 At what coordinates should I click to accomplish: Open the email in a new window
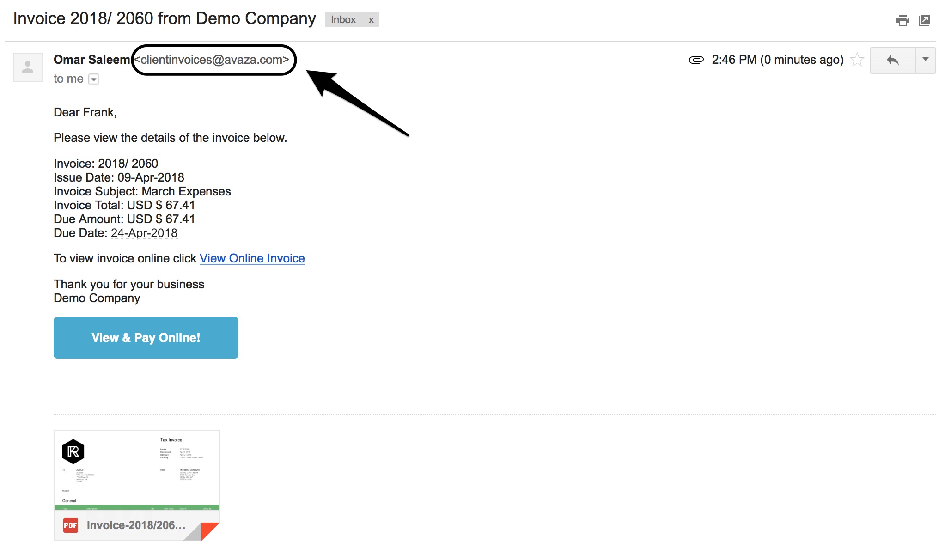[924, 20]
